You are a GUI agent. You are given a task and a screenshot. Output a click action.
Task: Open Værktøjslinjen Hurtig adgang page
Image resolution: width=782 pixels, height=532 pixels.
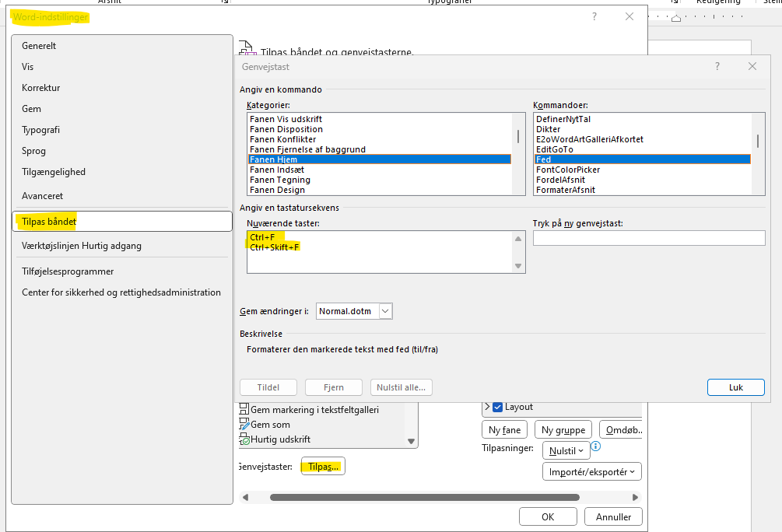coord(122,246)
